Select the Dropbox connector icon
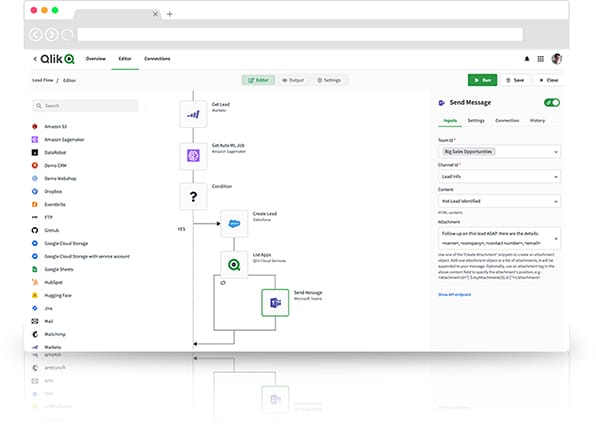 tap(35, 191)
